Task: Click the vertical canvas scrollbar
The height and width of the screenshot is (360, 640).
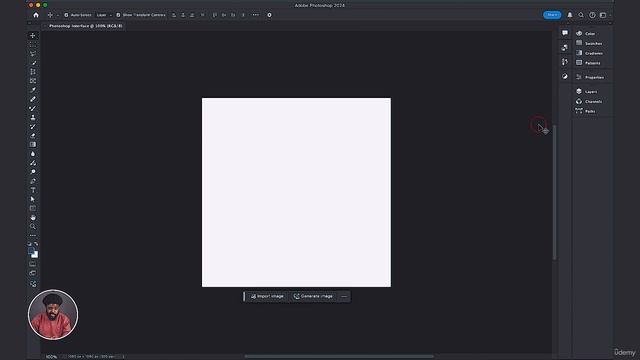Action: [555, 192]
